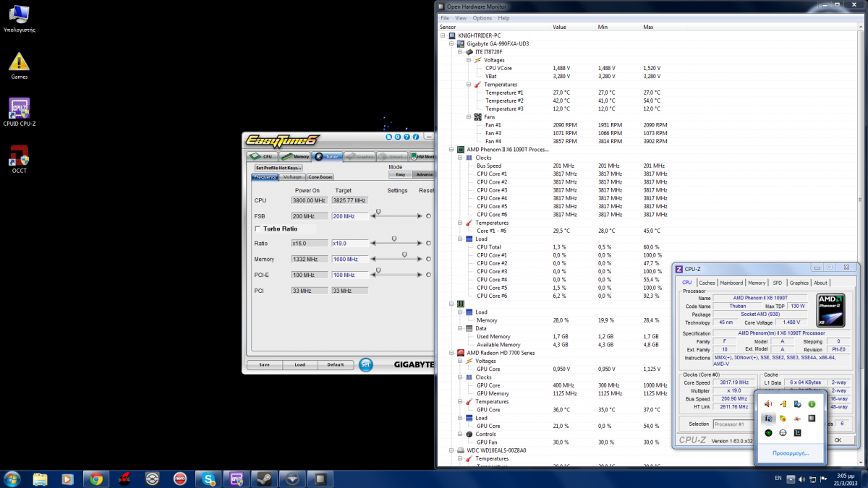This screenshot has height=488, width=868.
Task: Open the Υπολογιστής desktop icon
Action: click(19, 20)
